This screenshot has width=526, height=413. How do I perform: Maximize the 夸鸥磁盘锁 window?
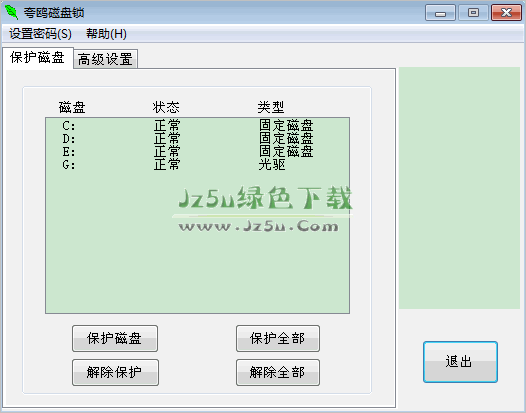pyautogui.click(x=473, y=13)
